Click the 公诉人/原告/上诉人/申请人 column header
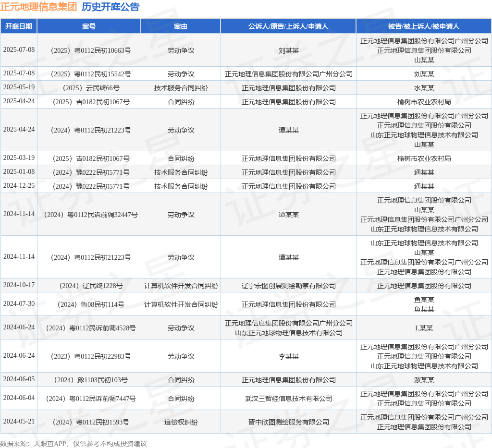492x448 pixels. (288, 26)
